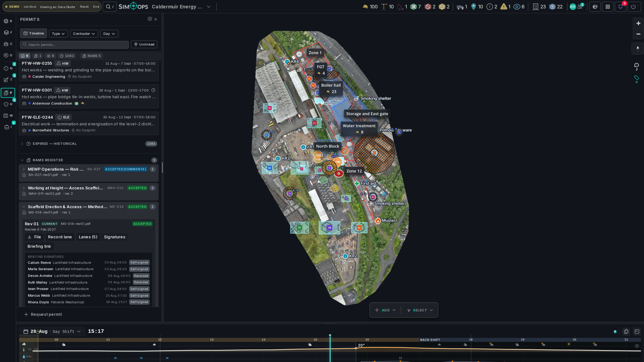Image resolution: width=644 pixels, height=362 pixels.
Task: Open the shield H sidebar panel
Action: coord(8,104)
